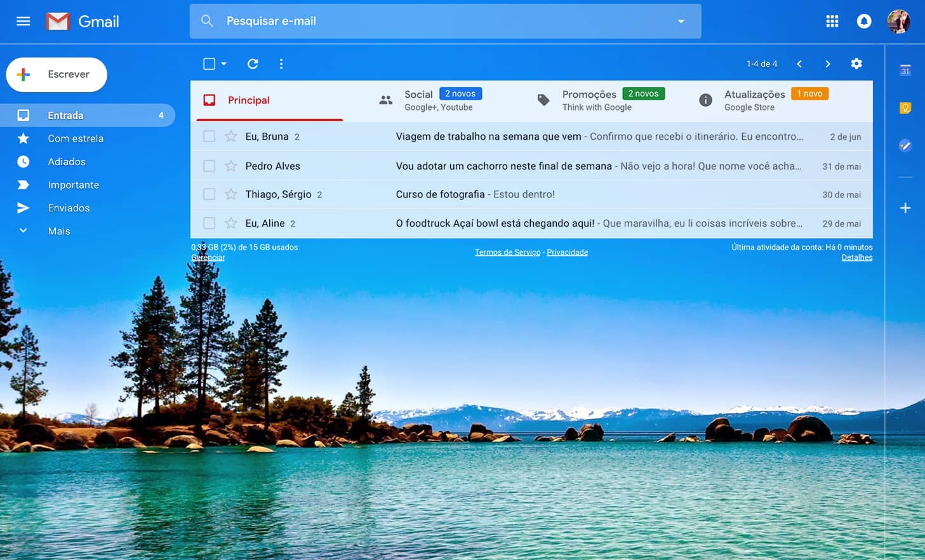
Task: Open the select-all dropdown arrow
Action: [x=223, y=63]
